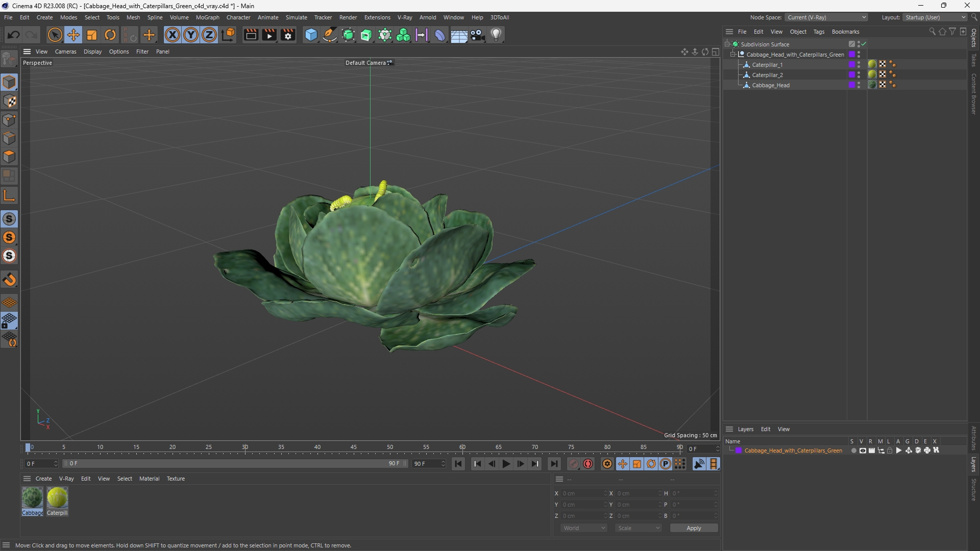Add a Light object icon
Image resolution: width=980 pixels, height=551 pixels.
pyautogui.click(x=496, y=35)
